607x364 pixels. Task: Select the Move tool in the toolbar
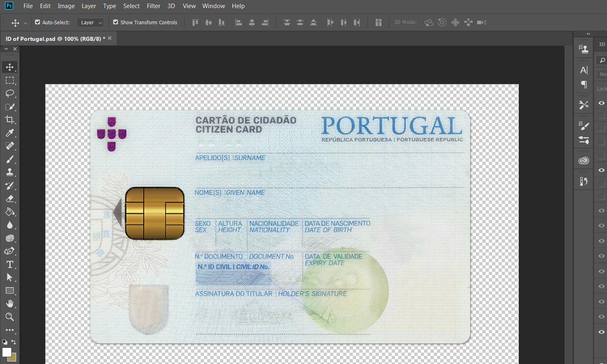9,67
